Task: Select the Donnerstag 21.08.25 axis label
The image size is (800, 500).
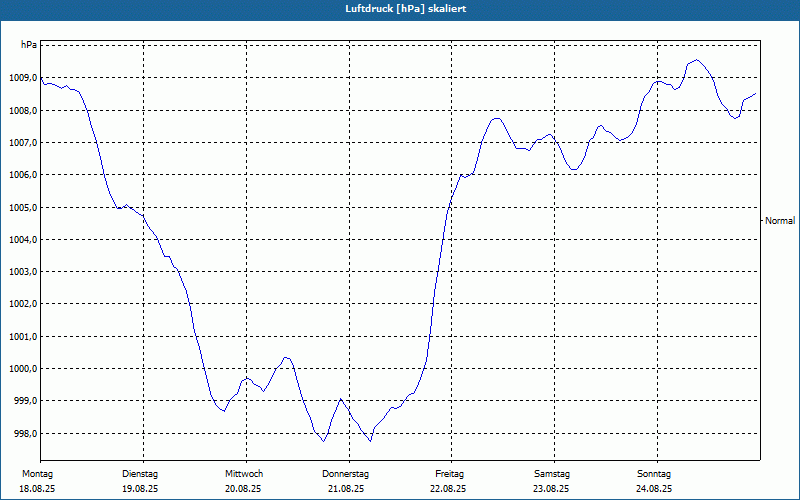Action: pos(345,481)
